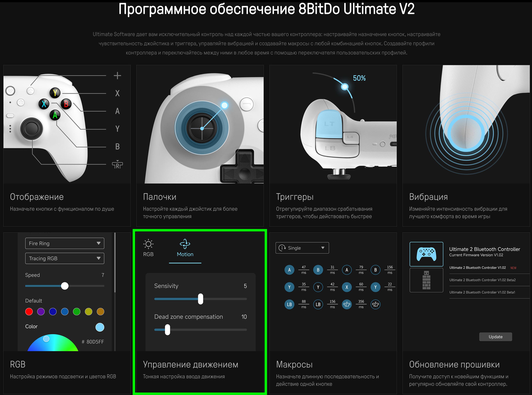Click the first filled LB macro button

pos(289,304)
